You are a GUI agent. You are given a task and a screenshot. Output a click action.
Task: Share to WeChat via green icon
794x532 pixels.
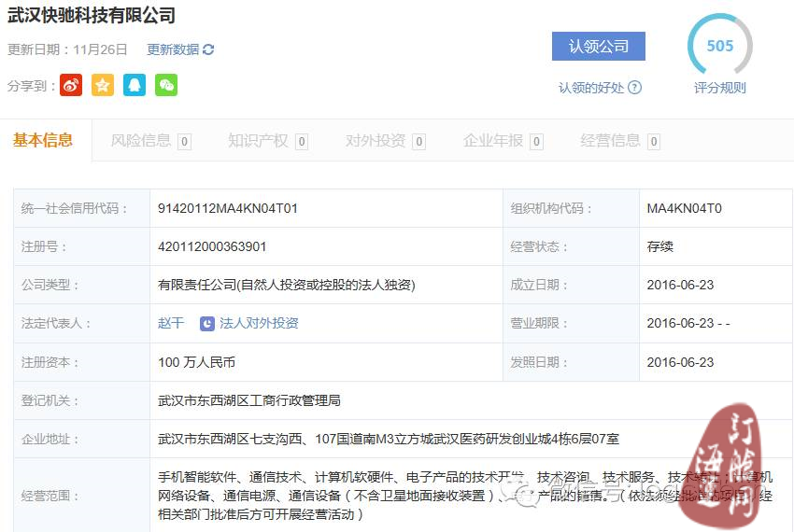(x=166, y=85)
